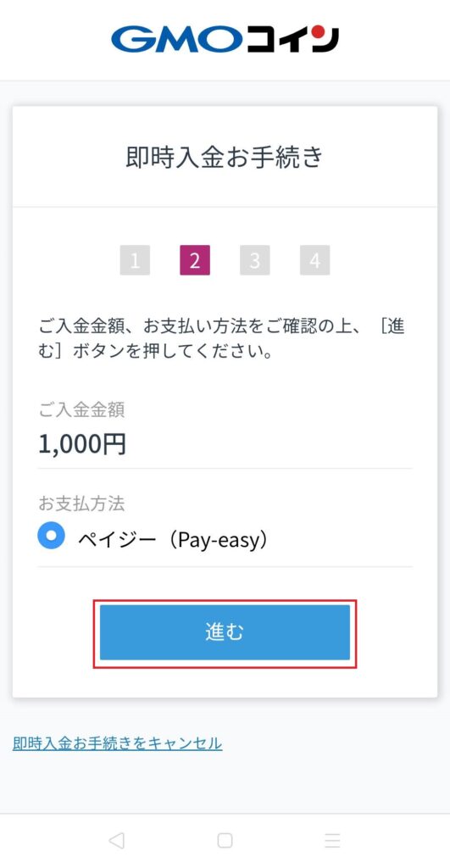Click step 4 indicator box

pyautogui.click(x=315, y=260)
